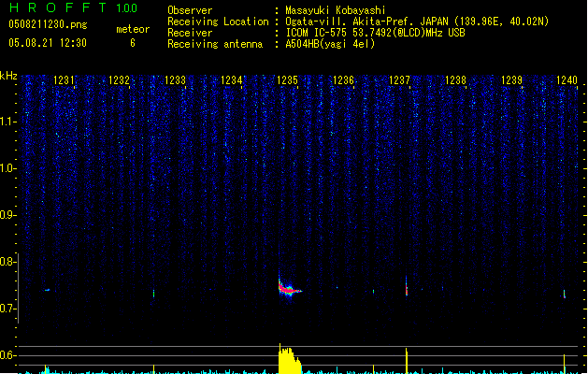The height and width of the screenshot is (374, 588).
Task: Click the kHz axis unit label
Action: click(x=8, y=76)
